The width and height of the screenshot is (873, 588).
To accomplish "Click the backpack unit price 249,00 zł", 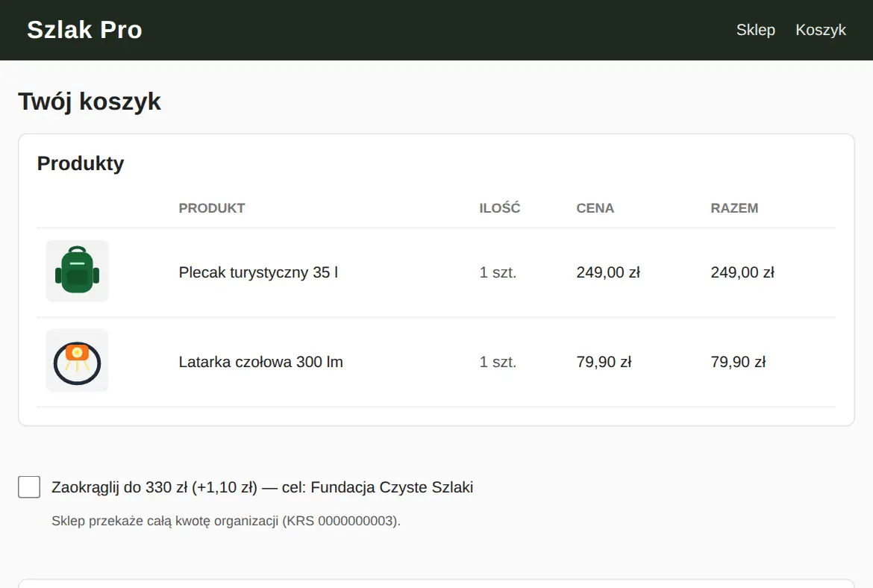I will [608, 272].
